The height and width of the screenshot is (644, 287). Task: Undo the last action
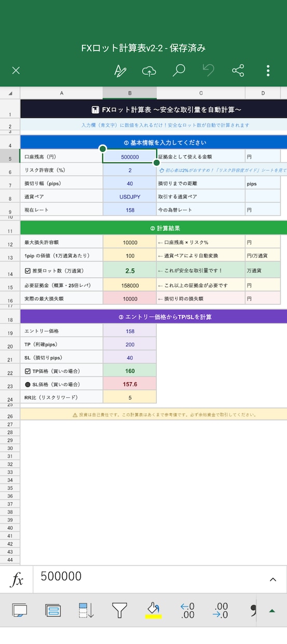pos(208,71)
